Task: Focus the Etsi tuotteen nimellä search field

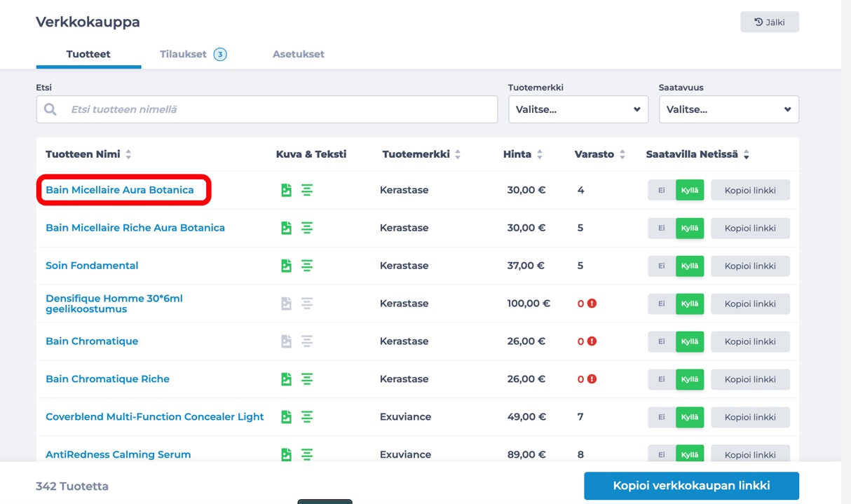Action: (267, 109)
